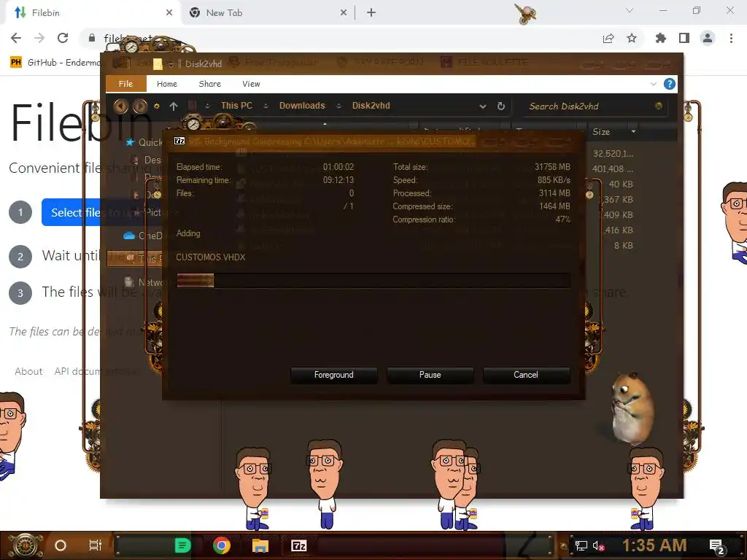Pause the 7-Zip compression
The height and width of the screenshot is (560, 747).
(x=430, y=375)
